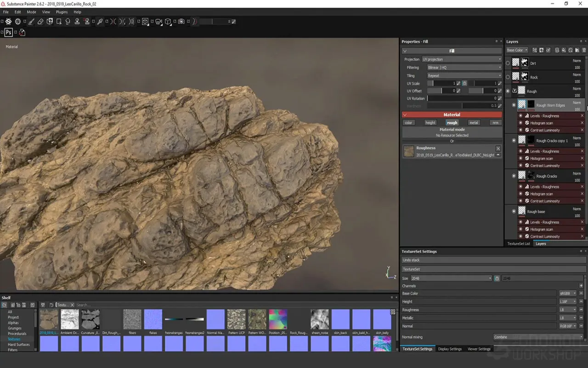Select the Paint brush tool
Image resolution: width=588 pixels, height=368 pixels.
tap(31, 21)
